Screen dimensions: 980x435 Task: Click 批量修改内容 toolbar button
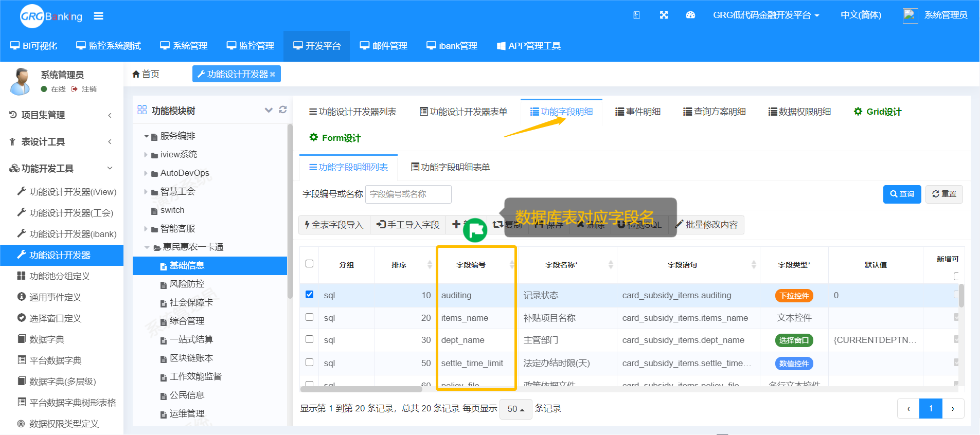tap(706, 225)
